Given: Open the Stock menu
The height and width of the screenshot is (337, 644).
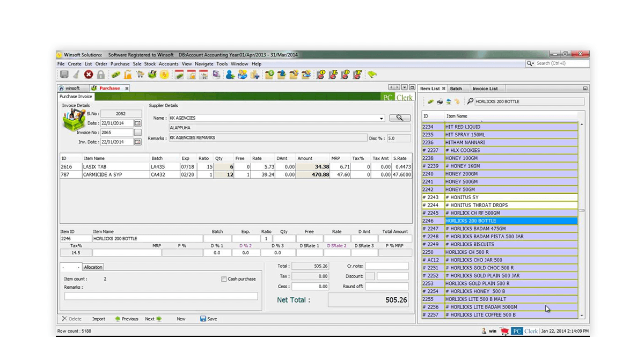Looking at the screenshot, I should click(x=150, y=64).
